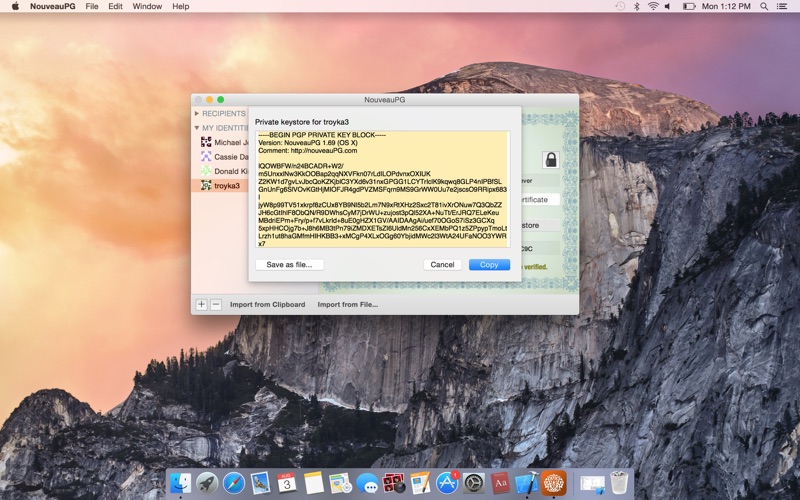The image size is (800, 500).
Task: Click inside the PGP private key text area
Action: click(383, 189)
